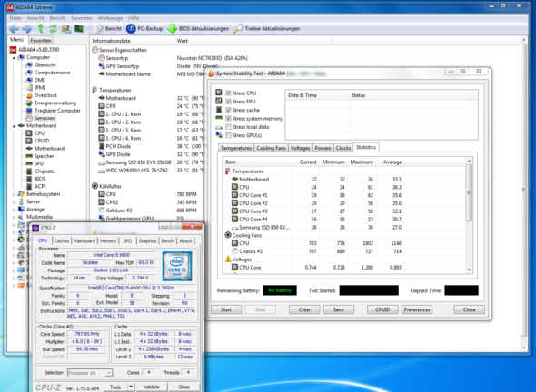536x392 pixels.
Task: Expand the Multimedia tree node
Action: click(14, 217)
